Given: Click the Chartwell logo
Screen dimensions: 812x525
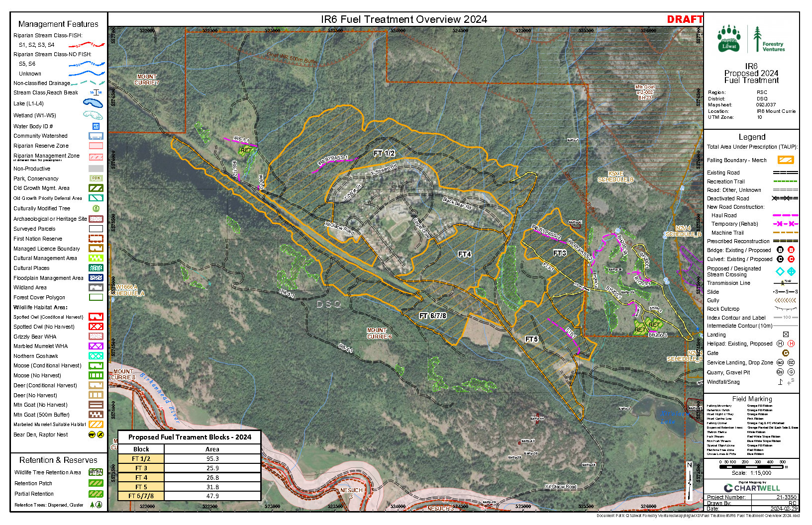Looking at the screenshot, I should coord(751,488).
